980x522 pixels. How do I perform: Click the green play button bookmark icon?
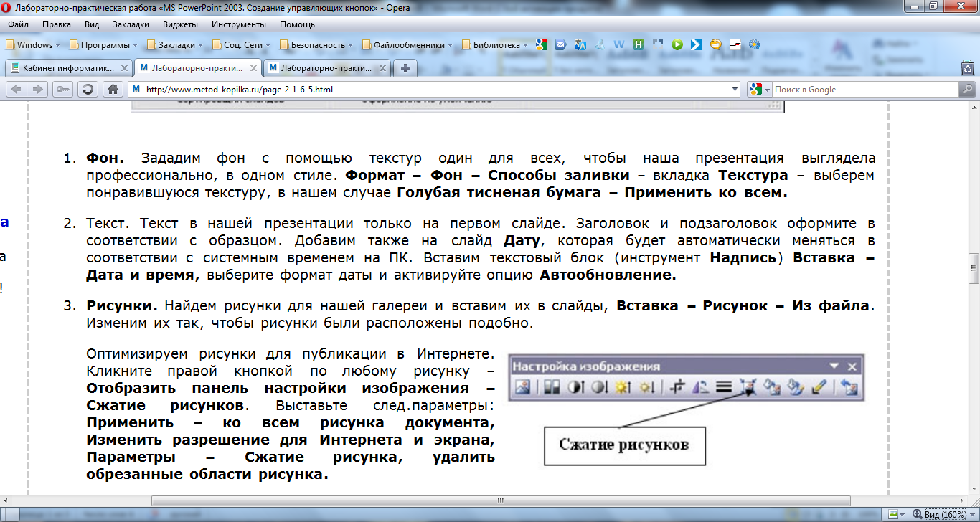click(x=677, y=44)
